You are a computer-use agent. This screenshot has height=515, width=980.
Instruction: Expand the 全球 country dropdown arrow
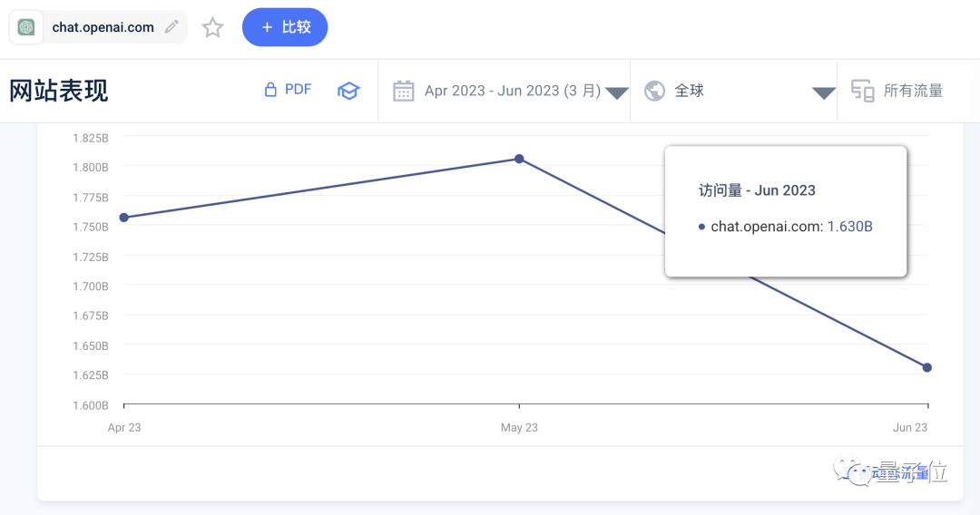coord(823,93)
